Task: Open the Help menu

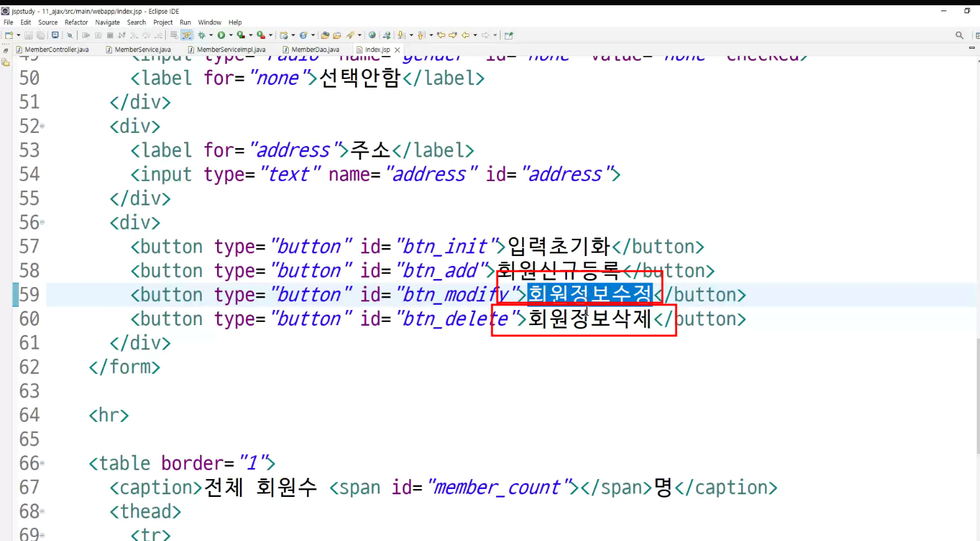Action: 235,22
